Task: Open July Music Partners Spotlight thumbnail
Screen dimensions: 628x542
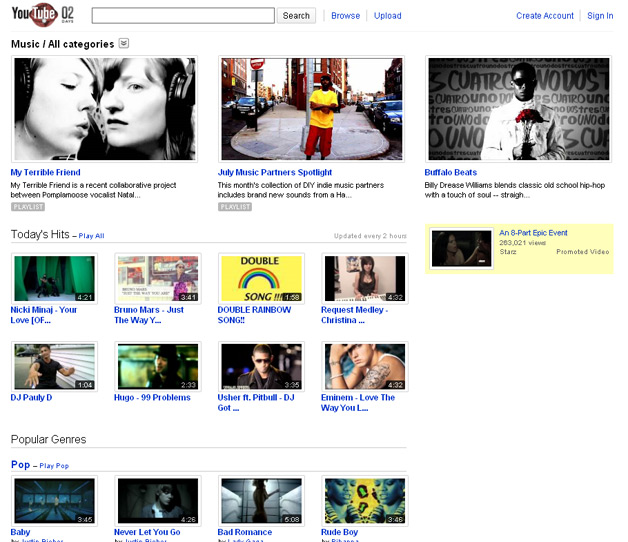Action: pyautogui.click(x=312, y=109)
